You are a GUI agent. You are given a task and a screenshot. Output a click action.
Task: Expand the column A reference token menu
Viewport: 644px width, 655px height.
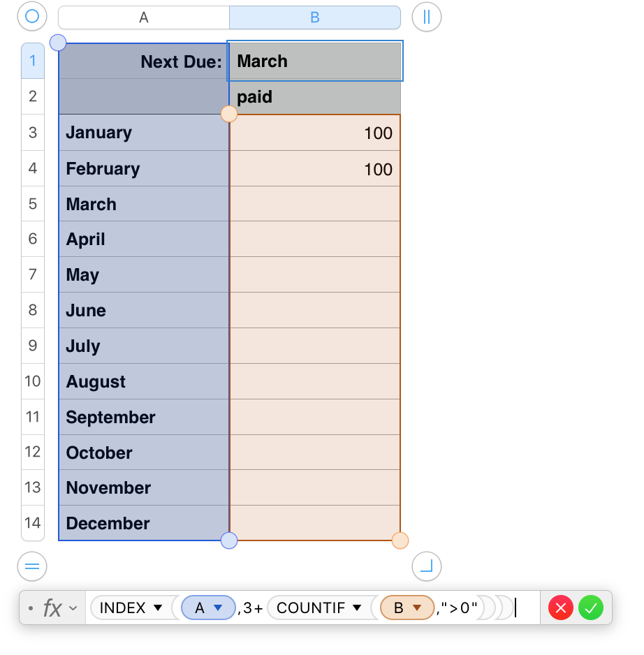(218, 608)
